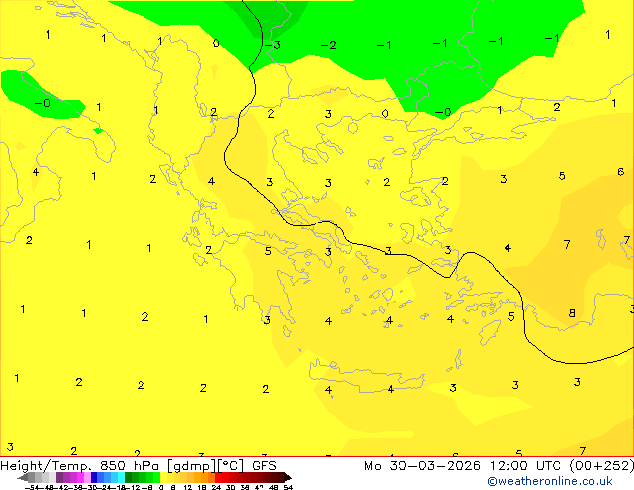Click the grey left arrow end of legend

pyautogui.click(x=23, y=477)
